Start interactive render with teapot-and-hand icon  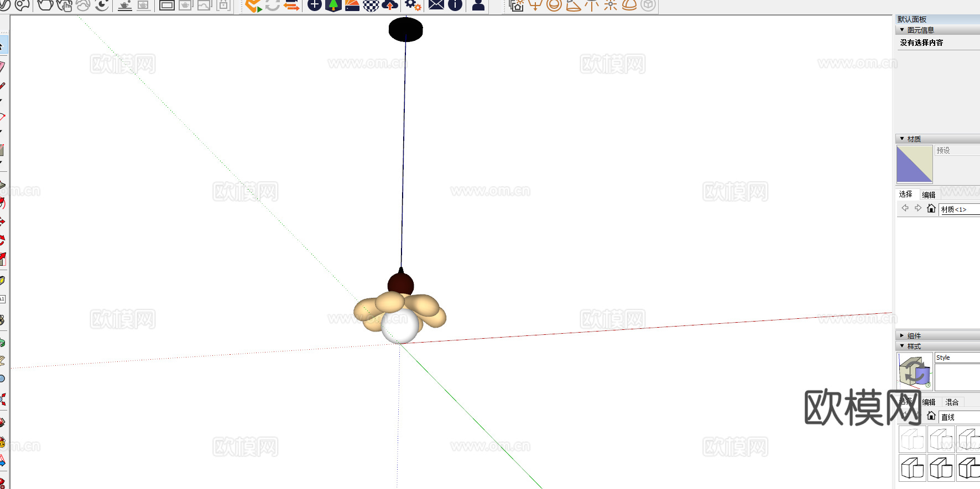(64, 6)
